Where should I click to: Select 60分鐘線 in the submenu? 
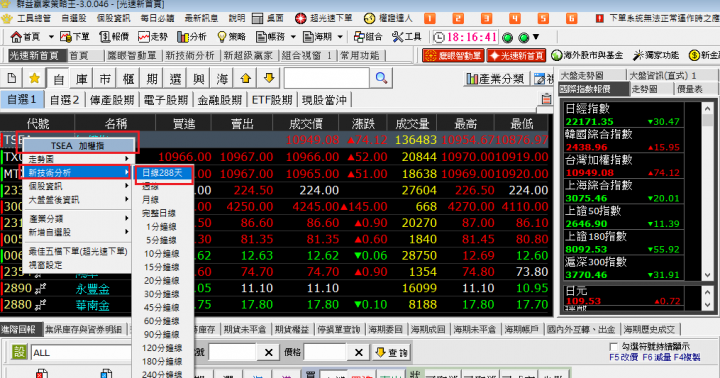point(163,321)
